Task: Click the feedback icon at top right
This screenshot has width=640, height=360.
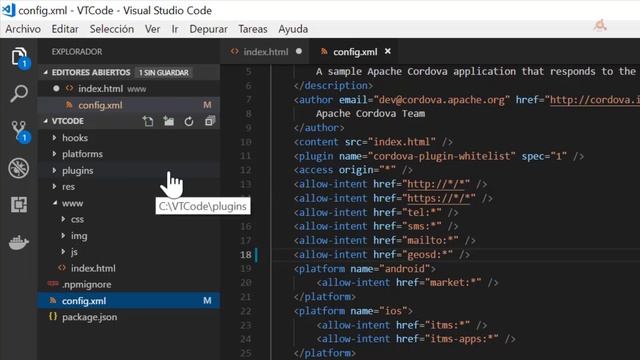Action: (x=600, y=25)
